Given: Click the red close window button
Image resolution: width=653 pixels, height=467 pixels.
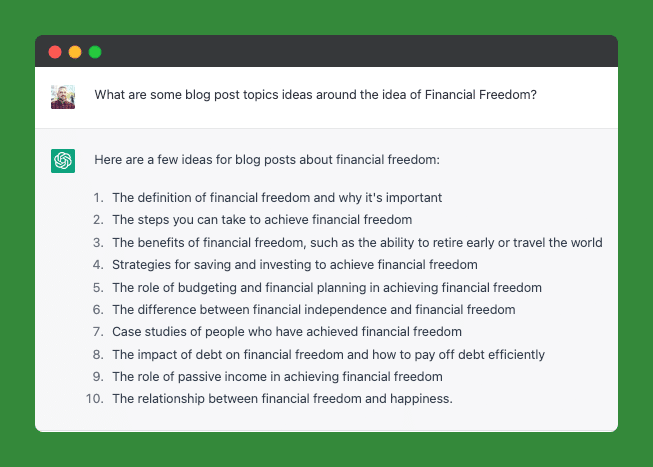Looking at the screenshot, I should 55,52.
